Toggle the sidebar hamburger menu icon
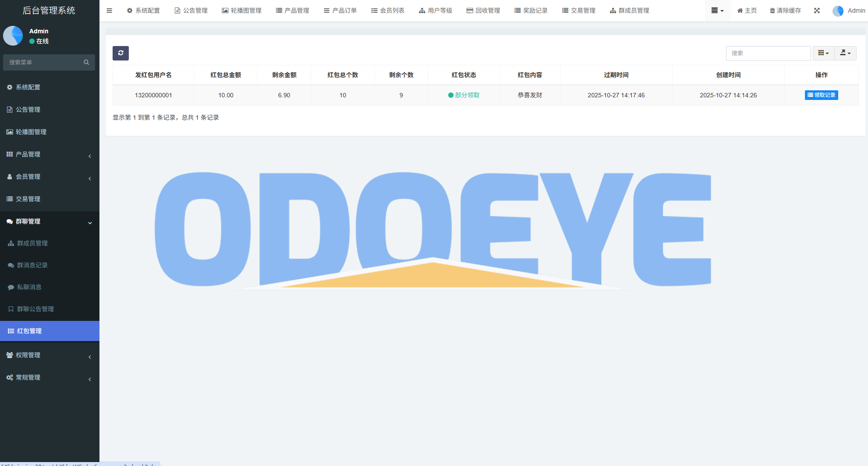Screen dimensions: 868x466 click(x=110, y=11)
